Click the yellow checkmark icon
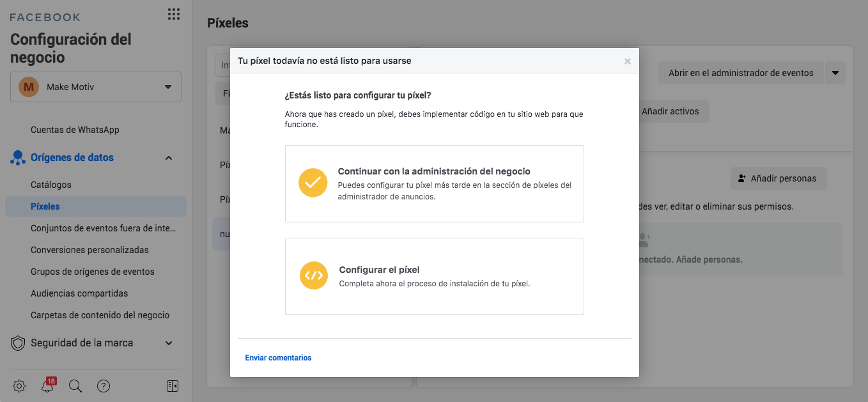 tap(313, 183)
